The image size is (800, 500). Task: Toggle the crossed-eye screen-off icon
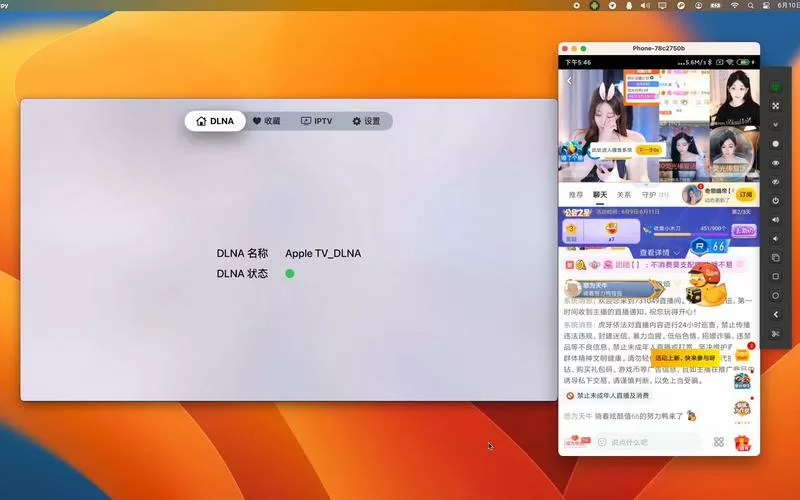(x=776, y=182)
